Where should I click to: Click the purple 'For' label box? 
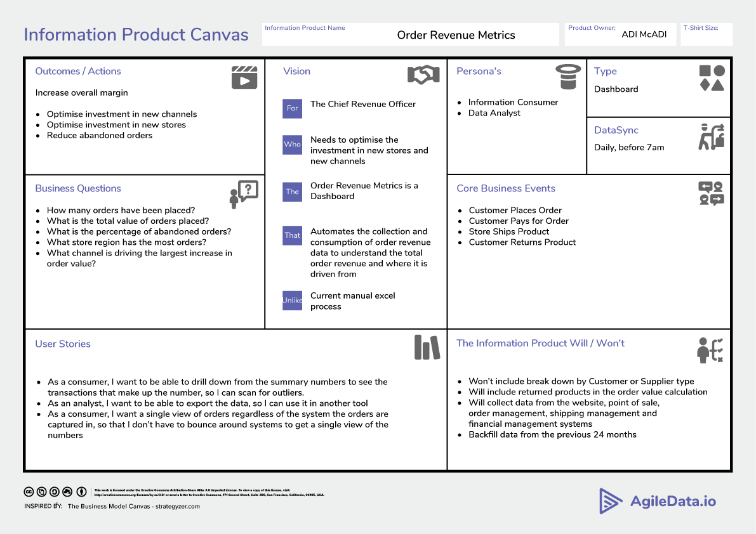click(x=292, y=108)
